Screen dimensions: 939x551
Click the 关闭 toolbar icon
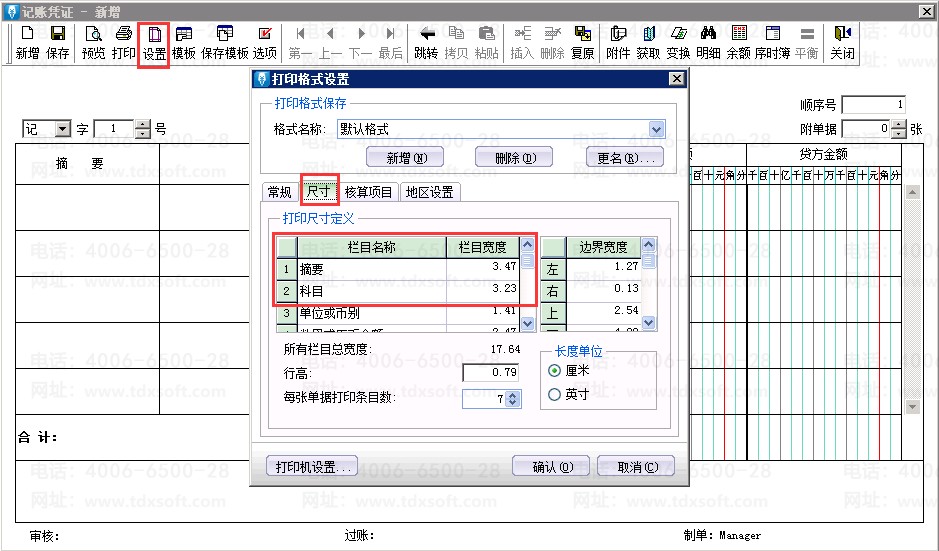click(842, 43)
